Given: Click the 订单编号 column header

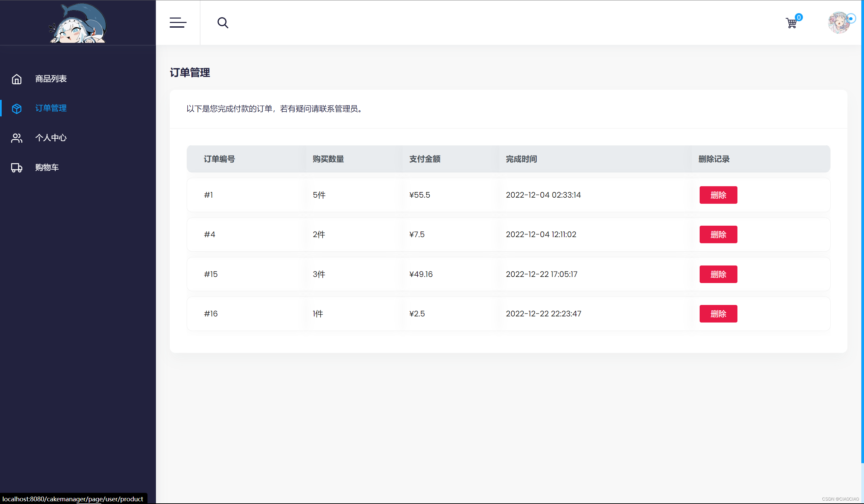Looking at the screenshot, I should click(x=219, y=159).
